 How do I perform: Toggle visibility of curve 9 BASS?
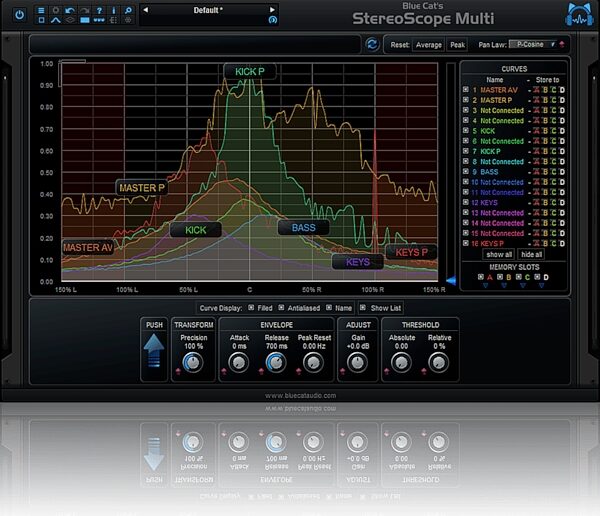pos(466,171)
